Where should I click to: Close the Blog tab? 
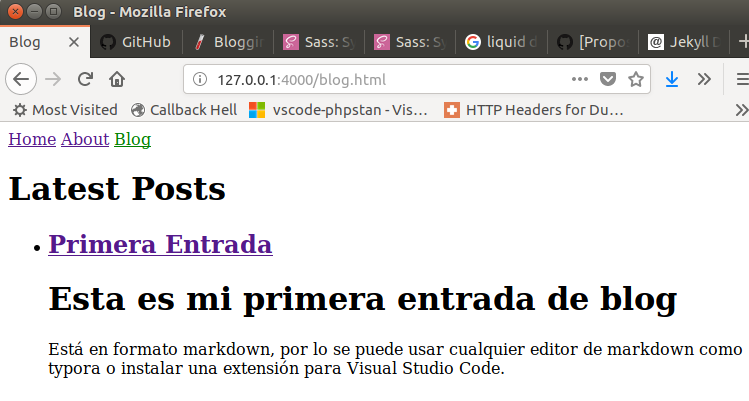[x=74, y=42]
